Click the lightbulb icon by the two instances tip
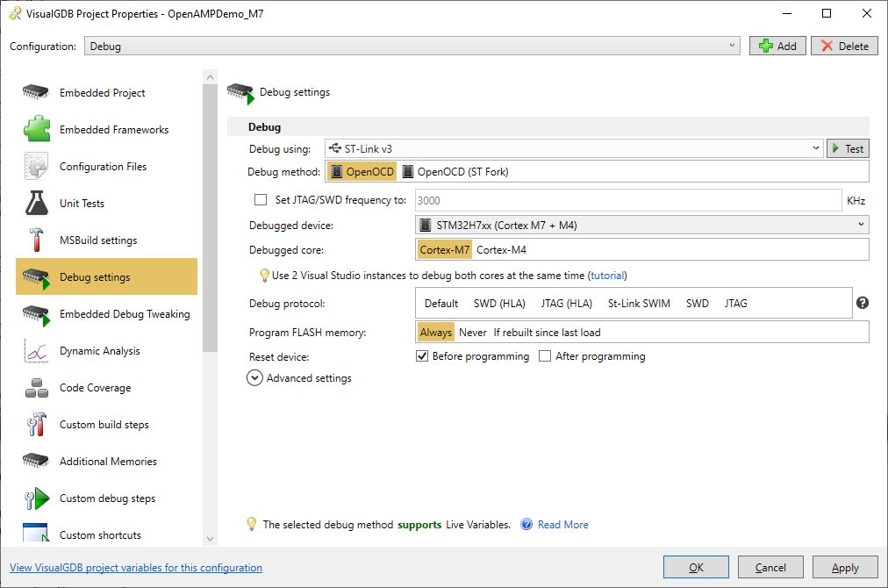 [264, 276]
